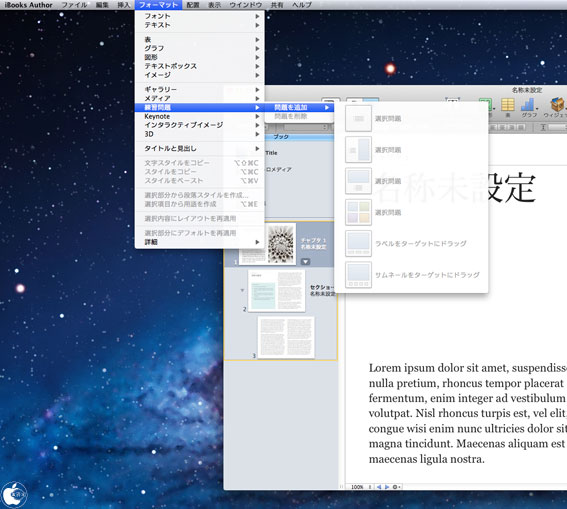The image size is (567, 509).
Task: Click greyed 問題を削除 submenu item
Action: (299, 116)
